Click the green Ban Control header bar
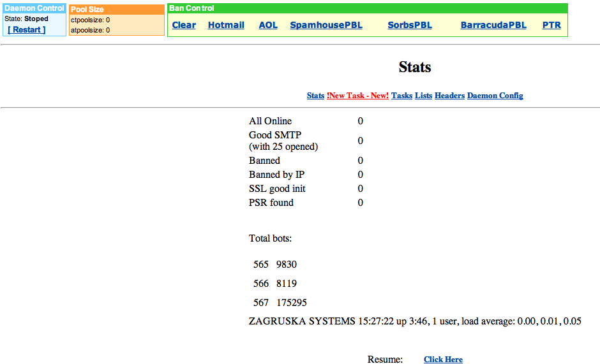Screen dimensions: 600x364 pyautogui.click(x=368, y=8)
